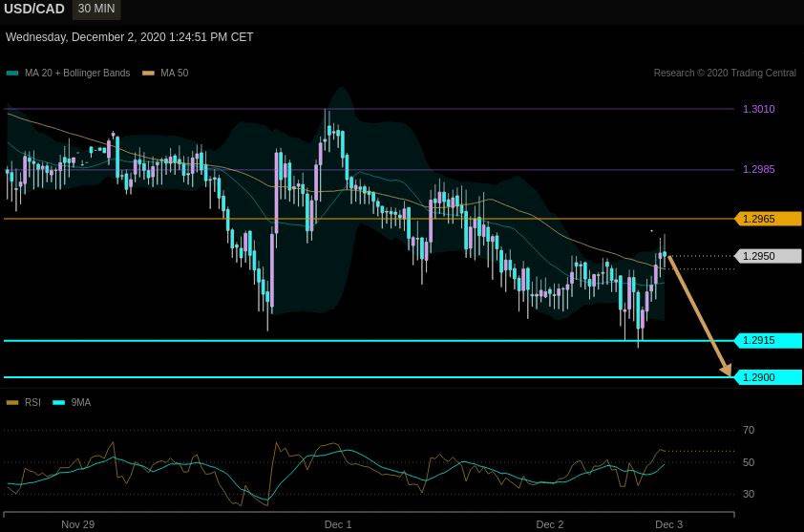
Task: Click the 9MA legend cyan swatch
Action: 59,402
